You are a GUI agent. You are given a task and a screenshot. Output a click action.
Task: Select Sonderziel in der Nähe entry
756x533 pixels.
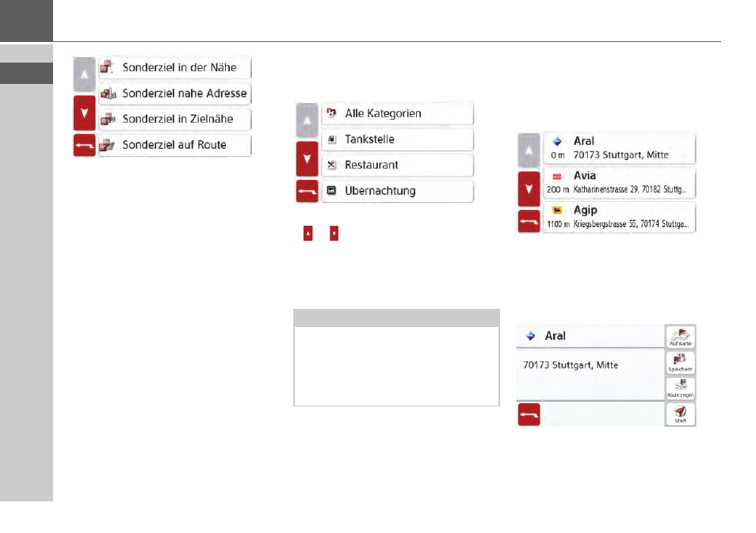[x=174, y=67]
